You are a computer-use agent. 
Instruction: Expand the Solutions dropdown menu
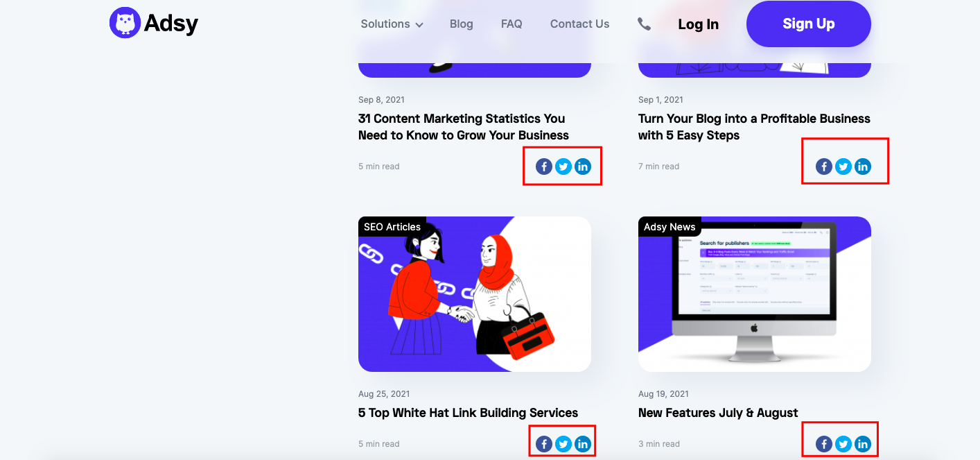[392, 24]
